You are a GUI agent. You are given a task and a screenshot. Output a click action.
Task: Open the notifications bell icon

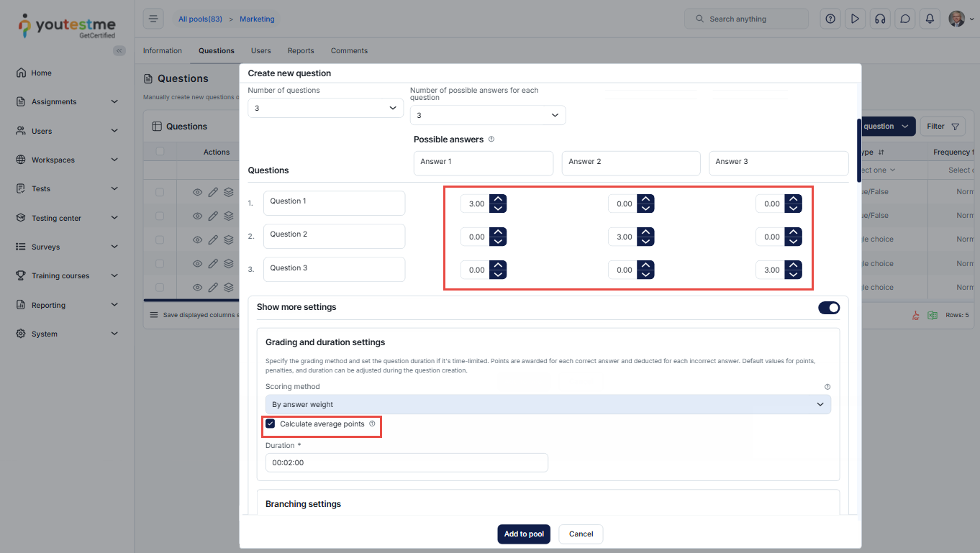930,19
